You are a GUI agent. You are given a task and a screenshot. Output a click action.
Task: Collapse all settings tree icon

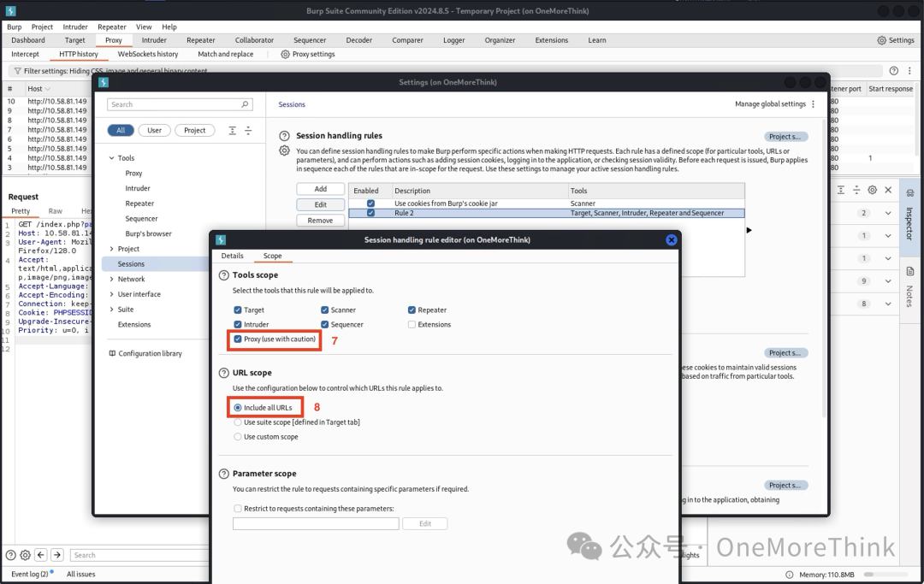(x=248, y=130)
